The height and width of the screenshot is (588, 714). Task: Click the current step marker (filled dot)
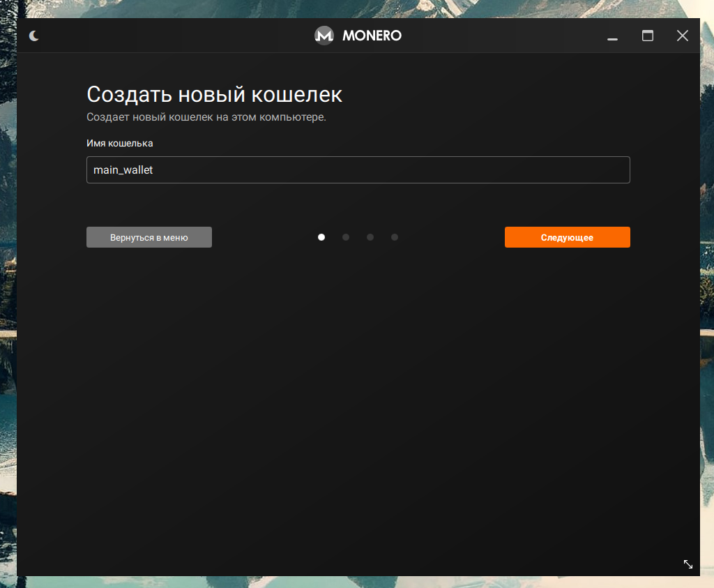pos(321,237)
